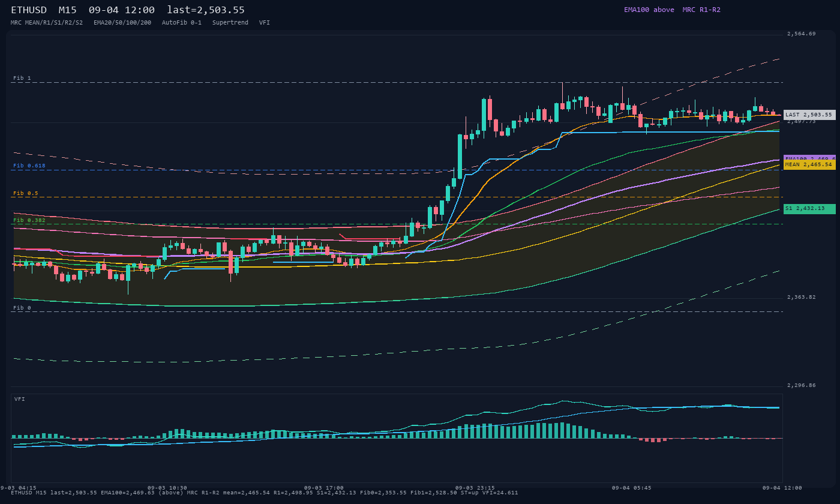Select the 'Supertrend' indicator label
The height and width of the screenshot is (504, 840).
tap(230, 23)
